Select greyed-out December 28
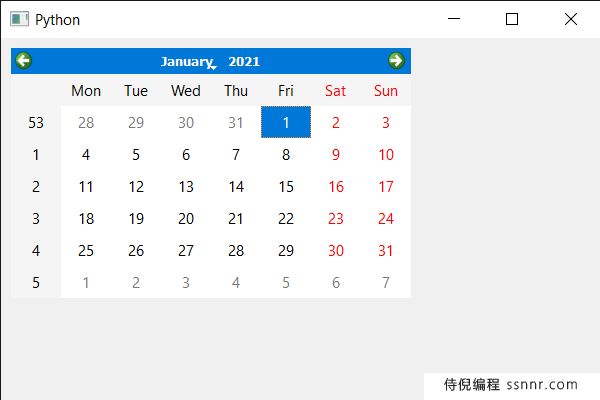Screen dimensions: 600x400 [x=86, y=122]
